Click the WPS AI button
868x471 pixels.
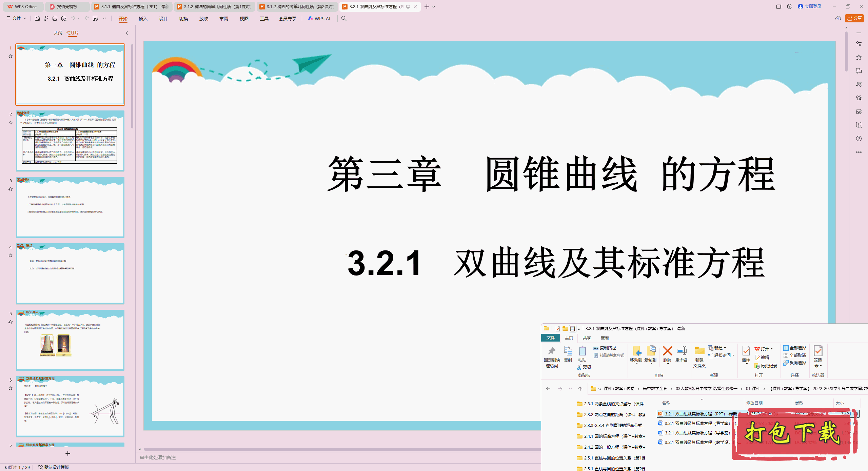pyautogui.click(x=319, y=18)
